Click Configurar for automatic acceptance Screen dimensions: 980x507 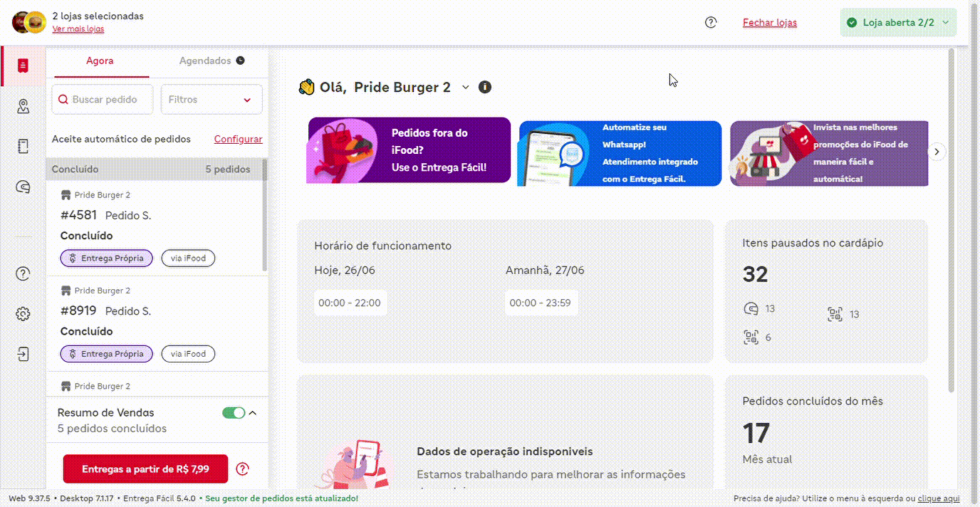(239, 140)
